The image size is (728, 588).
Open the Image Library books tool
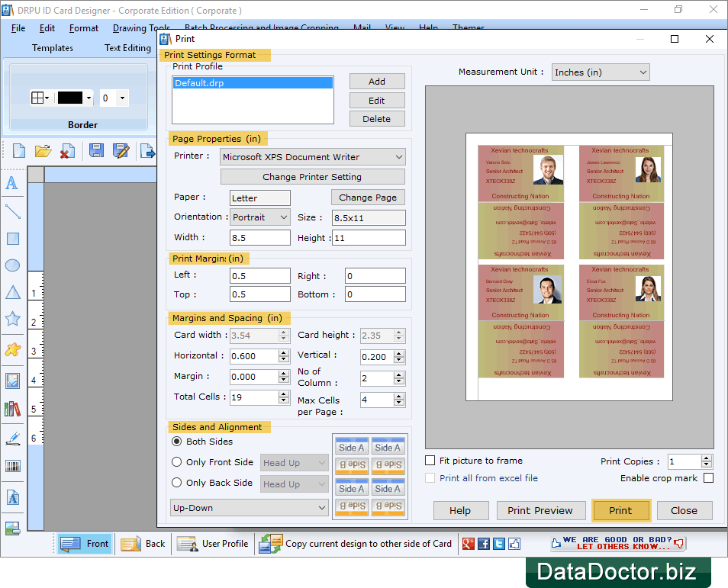pos(12,409)
